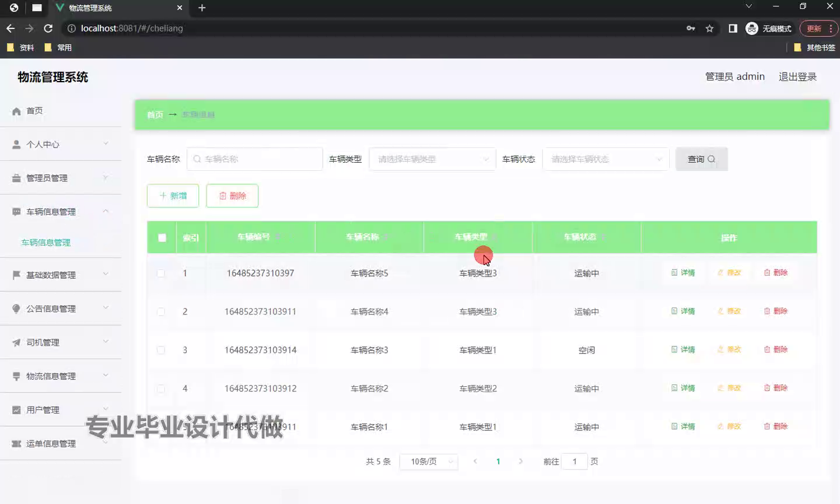Sort by the 车辆名称 column header
This screenshot has height=504, width=840.
[368, 237]
